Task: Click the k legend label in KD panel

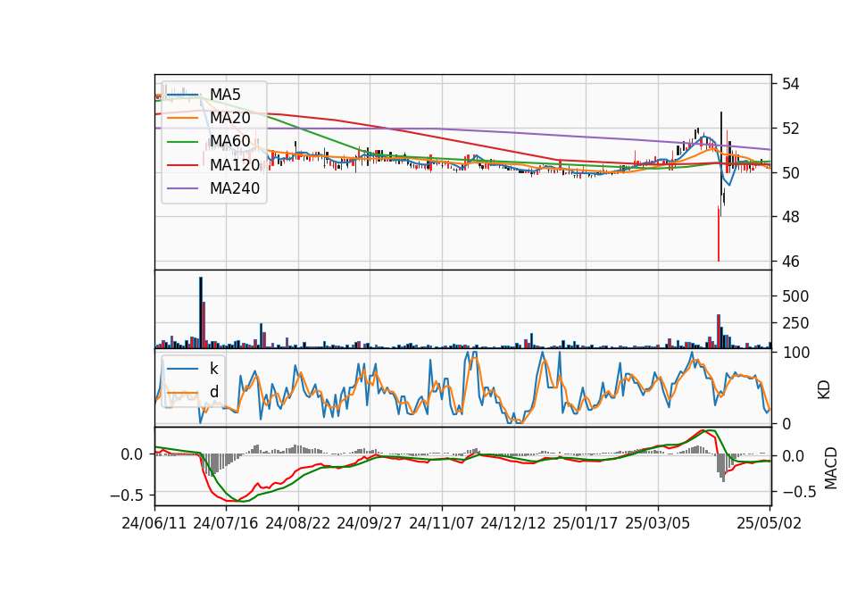Action: click(x=213, y=369)
